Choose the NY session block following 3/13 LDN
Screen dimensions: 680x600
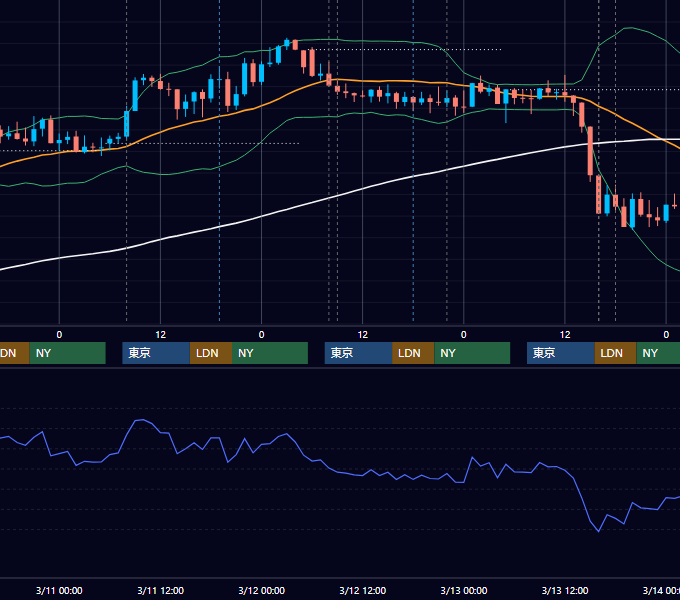pyautogui.click(x=658, y=353)
